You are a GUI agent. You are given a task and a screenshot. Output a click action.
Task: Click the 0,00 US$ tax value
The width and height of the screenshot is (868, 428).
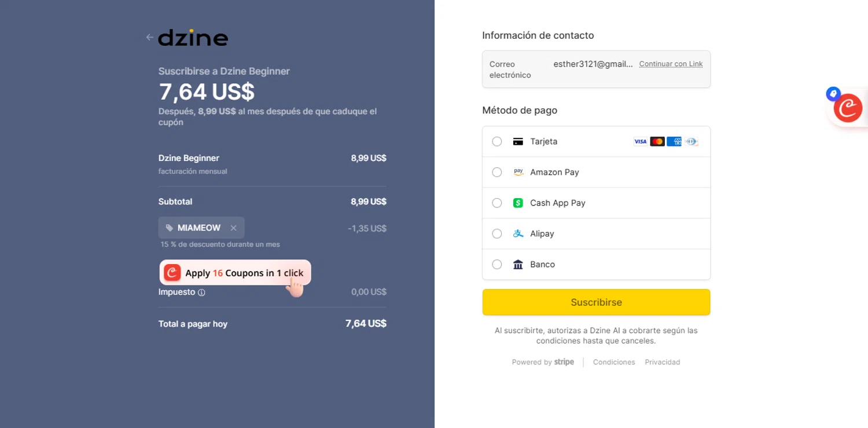[x=369, y=292]
